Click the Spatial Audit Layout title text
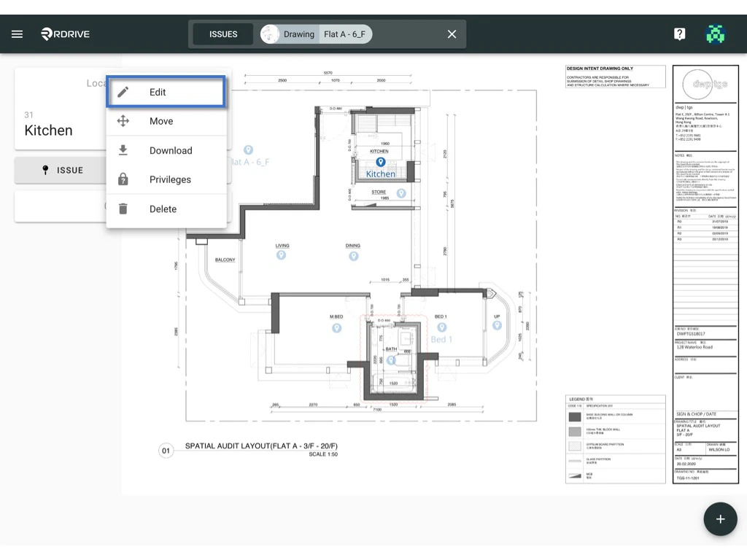This screenshot has height=560, width=747. [x=261, y=446]
